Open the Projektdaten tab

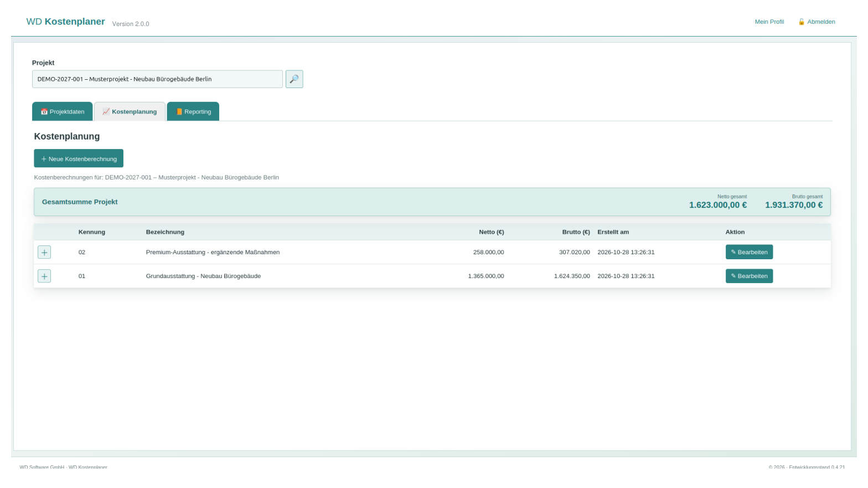pyautogui.click(x=63, y=111)
